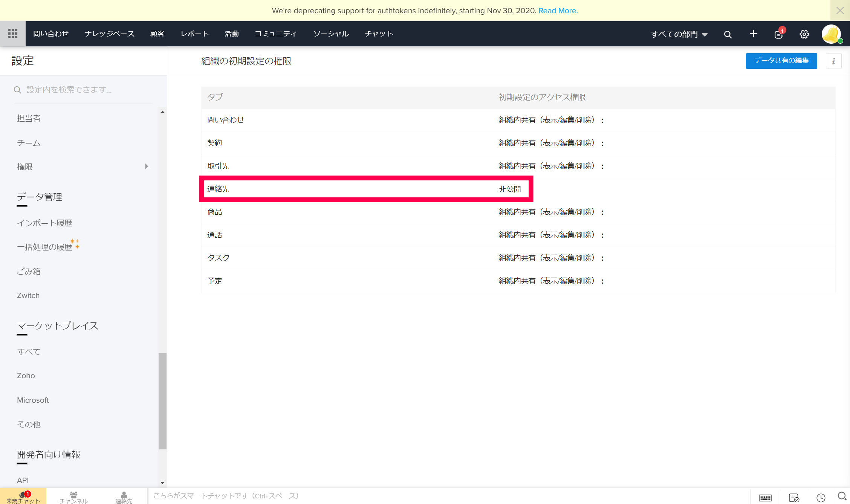
Task: Click scroll down arrow of settings sidebar
Action: (x=162, y=483)
